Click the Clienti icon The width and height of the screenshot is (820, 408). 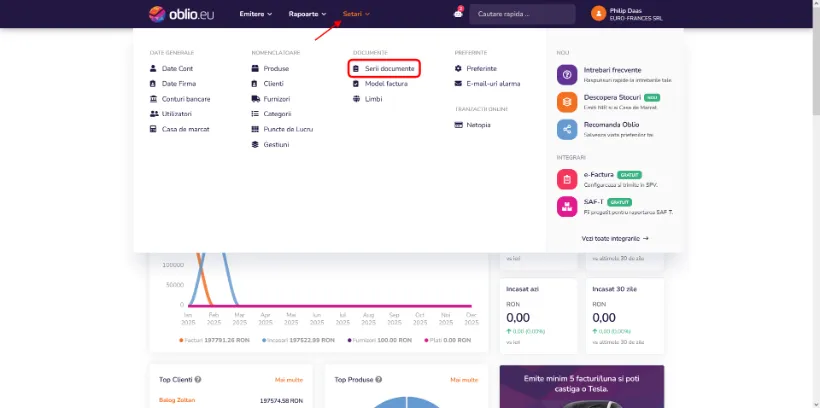(x=255, y=84)
